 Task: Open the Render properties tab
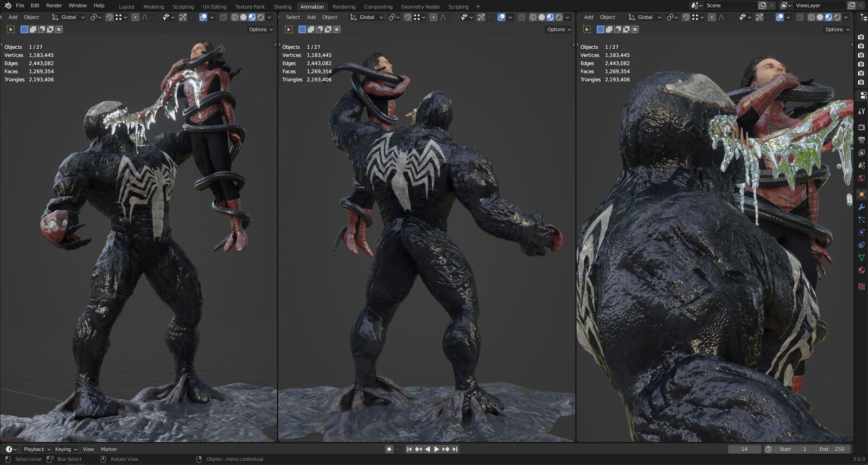click(861, 127)
